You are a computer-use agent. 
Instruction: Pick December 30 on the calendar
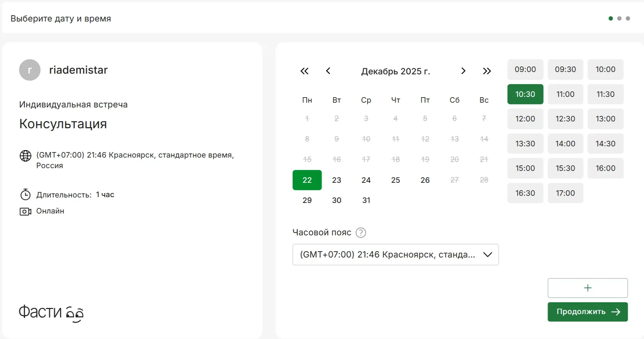(336, 200)
